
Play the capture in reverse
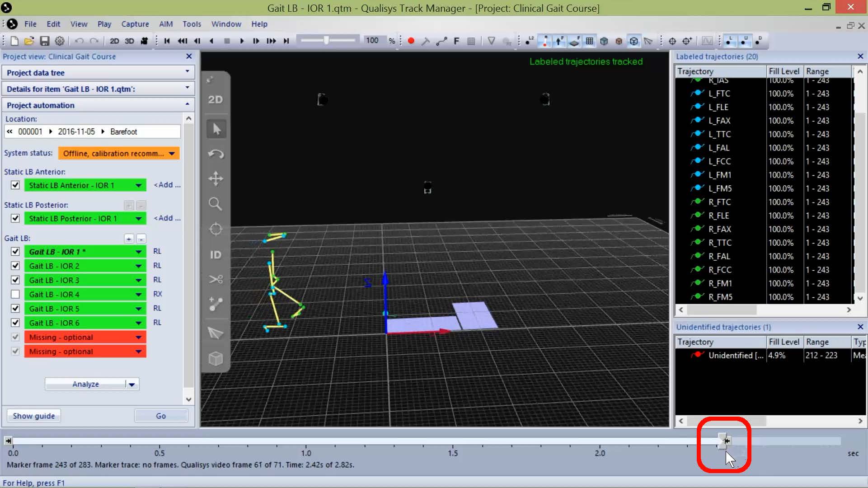211,41
